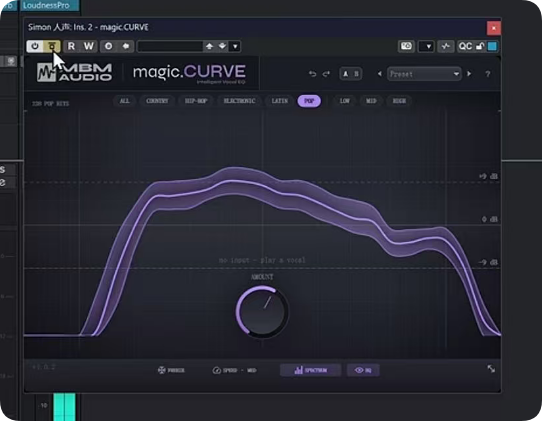Close the magic.CURVE plugin window
The height and width of the screenshot is (421, 542).
494,28
